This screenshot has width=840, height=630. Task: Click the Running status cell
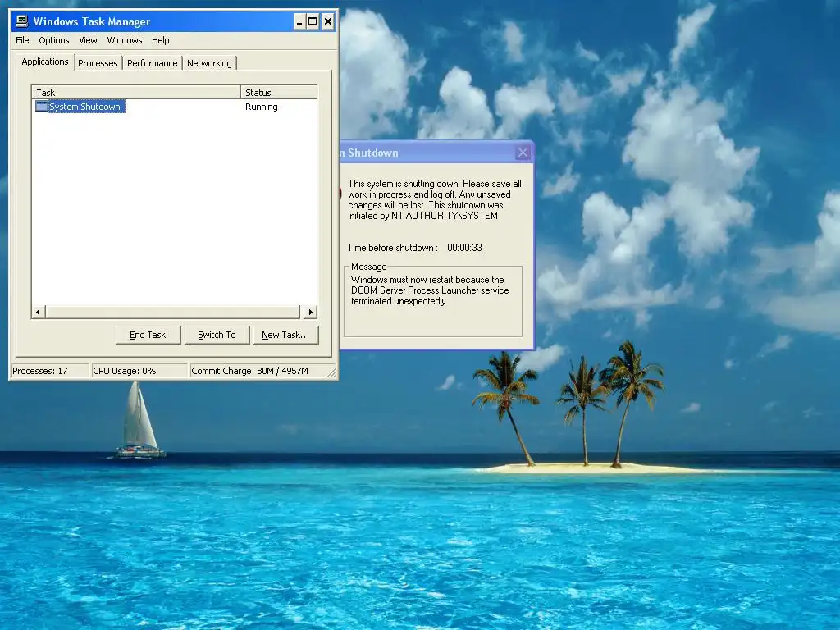(x=262, y=107)
